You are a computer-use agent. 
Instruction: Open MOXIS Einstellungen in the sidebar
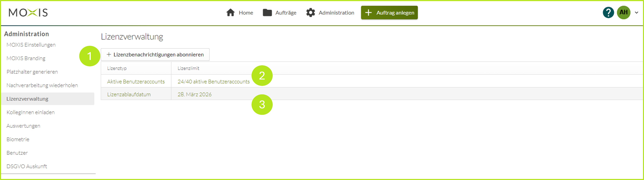tap(31, 45)
